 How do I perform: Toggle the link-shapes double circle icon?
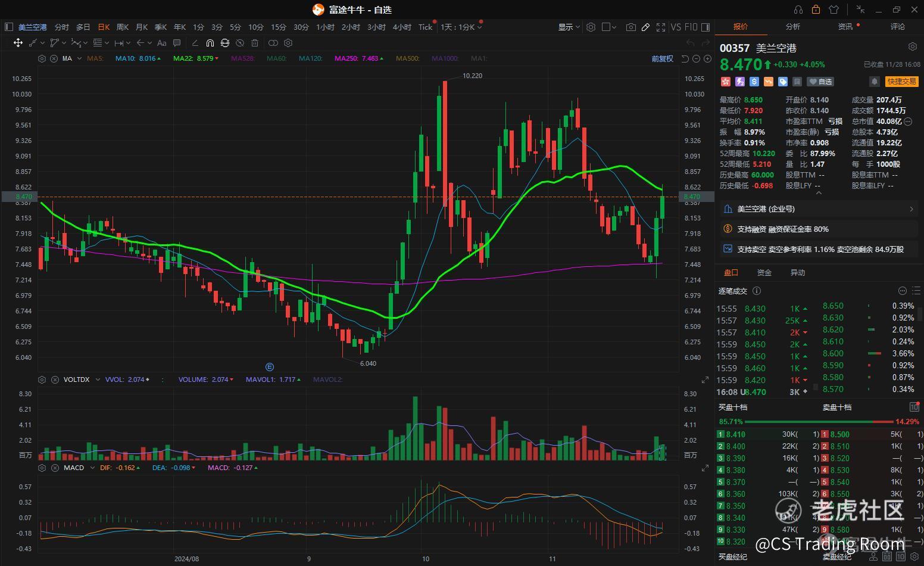pyautogui.click(x=273, y=43)
